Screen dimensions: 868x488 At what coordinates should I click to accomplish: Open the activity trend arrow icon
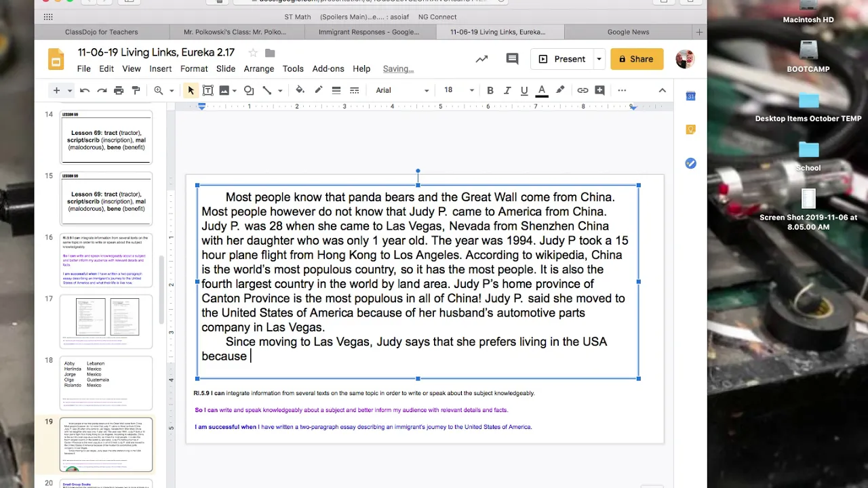coord(481,59)
